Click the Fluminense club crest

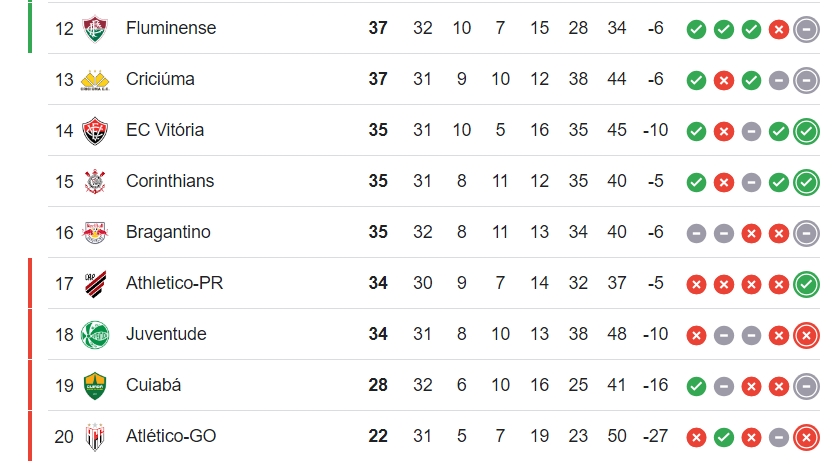click(x=95, y=28)
